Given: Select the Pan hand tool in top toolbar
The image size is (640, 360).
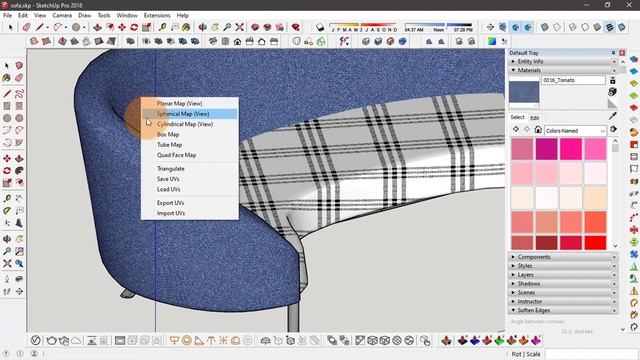Looking at the screenshot, I should [x=215, y=27].
